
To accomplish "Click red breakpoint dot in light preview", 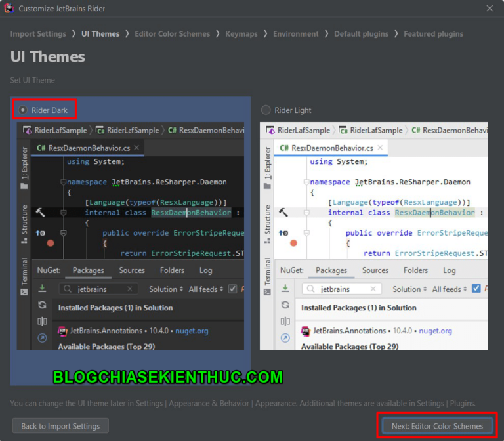I will (293, 243).
